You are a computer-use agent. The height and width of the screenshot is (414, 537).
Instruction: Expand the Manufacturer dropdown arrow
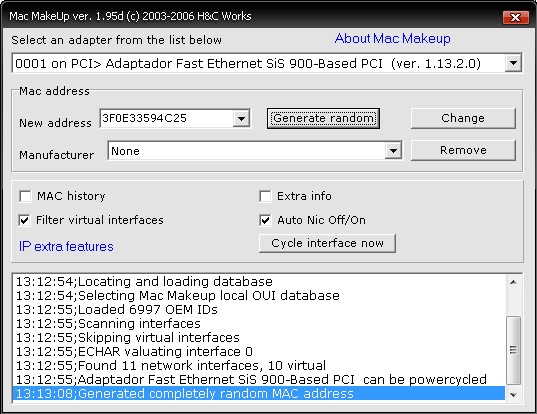(x=393, y=151)
